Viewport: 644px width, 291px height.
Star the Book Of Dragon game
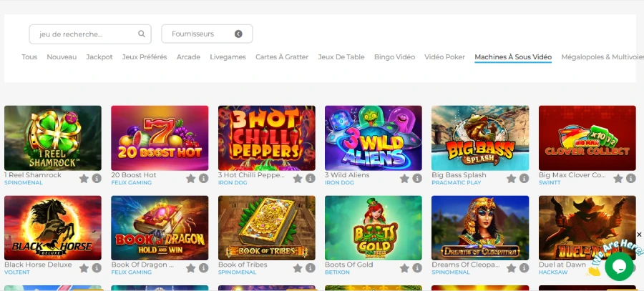pyautogui.click(x=190, y=268)
